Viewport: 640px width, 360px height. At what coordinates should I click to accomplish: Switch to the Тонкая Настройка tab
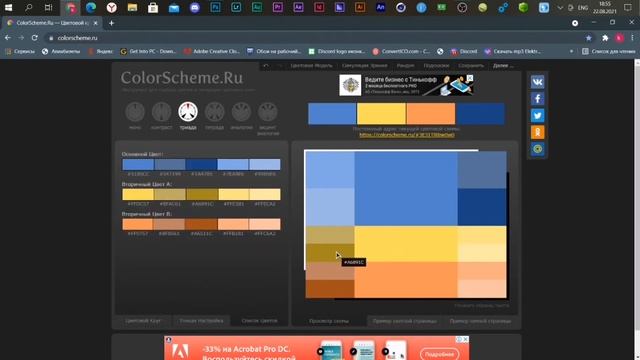(x=201, y=321)
